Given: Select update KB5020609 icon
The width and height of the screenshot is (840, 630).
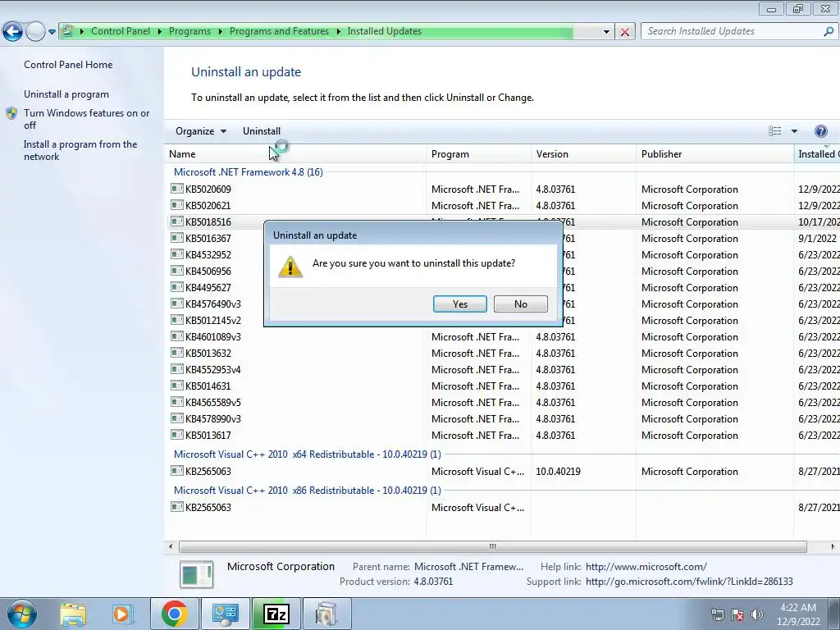Looking at the screenshot, I should click(x=177, y=189).
